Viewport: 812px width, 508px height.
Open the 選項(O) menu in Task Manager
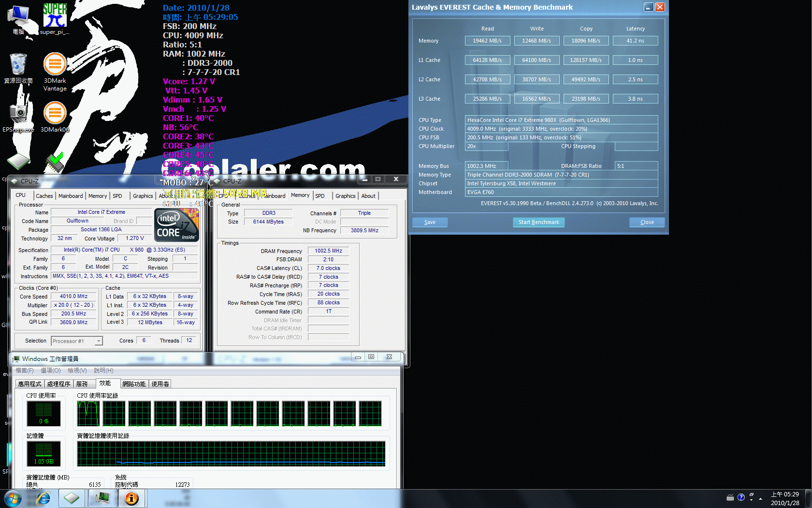[51, 371]
